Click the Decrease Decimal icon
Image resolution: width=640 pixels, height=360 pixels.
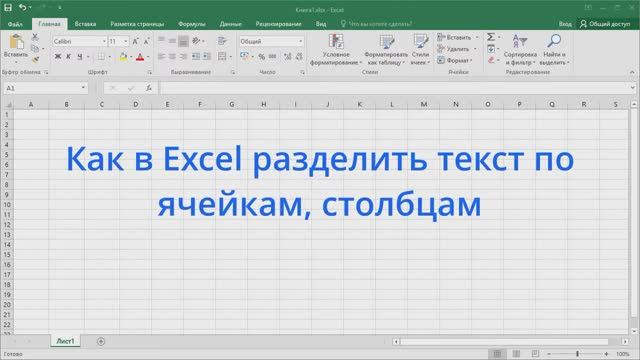[299, 56]
